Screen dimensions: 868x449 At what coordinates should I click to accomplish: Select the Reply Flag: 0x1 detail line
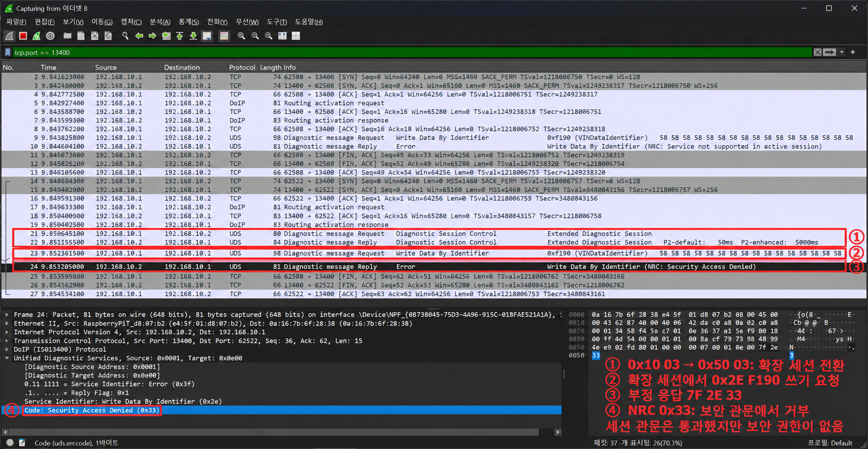76,393
